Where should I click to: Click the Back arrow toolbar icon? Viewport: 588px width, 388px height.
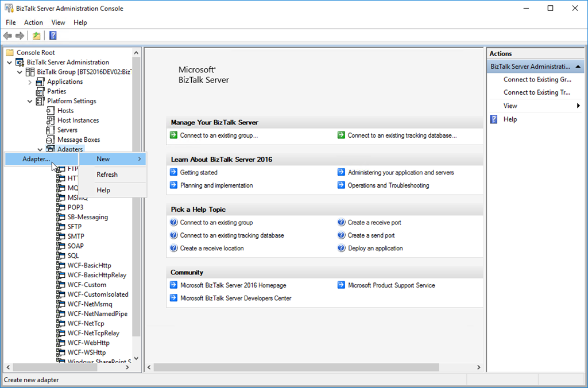tap(7, 36)
